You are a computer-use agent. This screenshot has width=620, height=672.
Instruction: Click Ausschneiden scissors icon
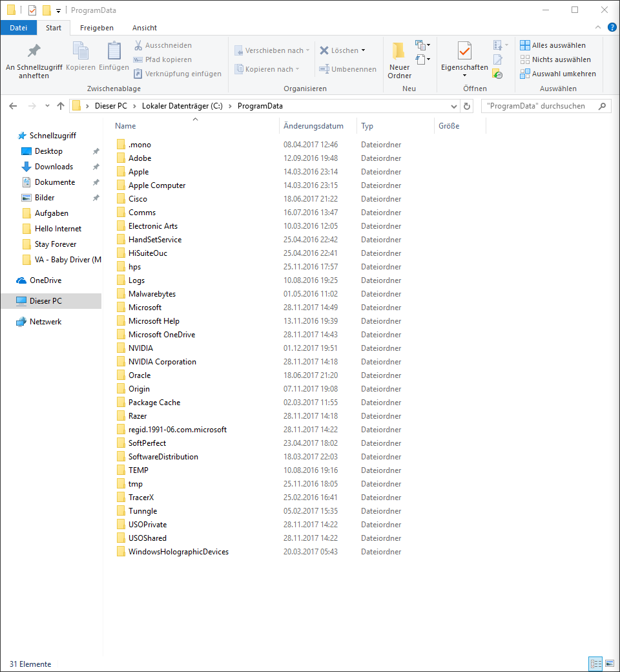point(138,45)
